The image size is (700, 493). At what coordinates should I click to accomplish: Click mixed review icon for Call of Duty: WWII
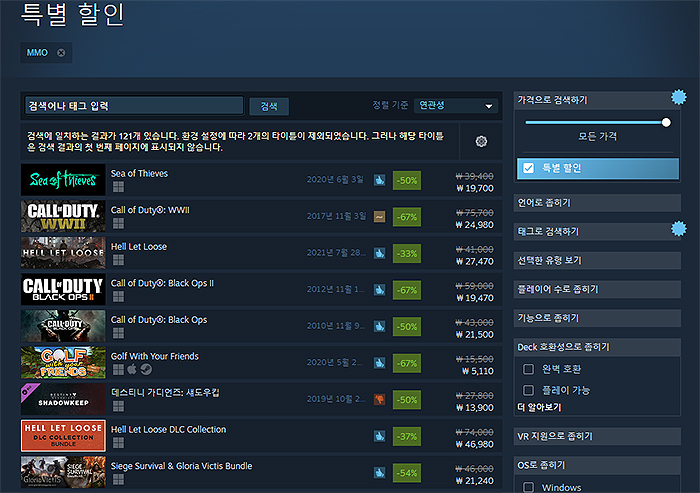[379, 217]
